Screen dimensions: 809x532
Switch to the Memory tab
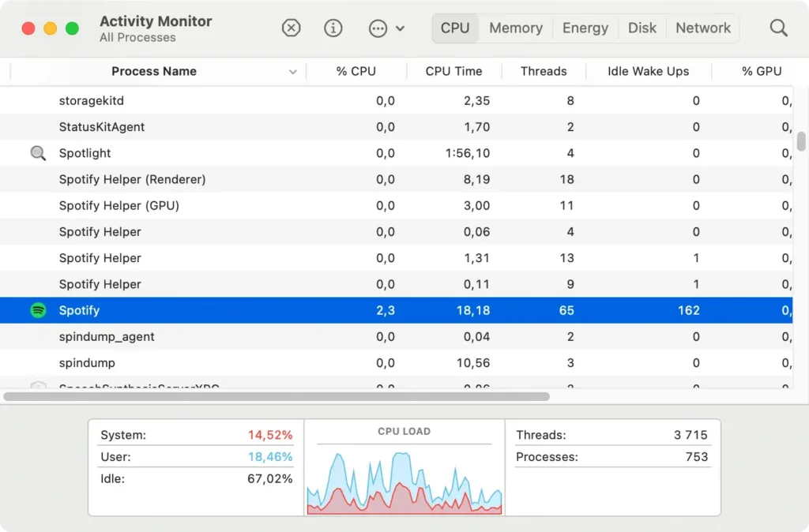point(515,28)
